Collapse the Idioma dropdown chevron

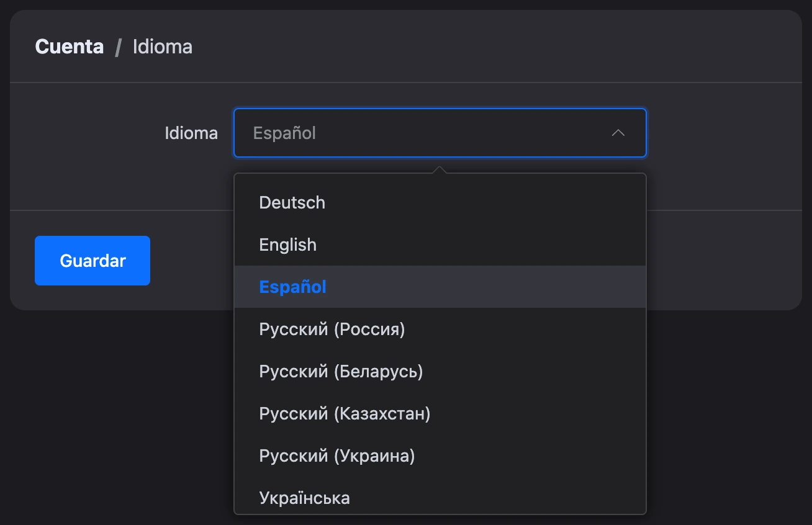click(x=618, y=133)
